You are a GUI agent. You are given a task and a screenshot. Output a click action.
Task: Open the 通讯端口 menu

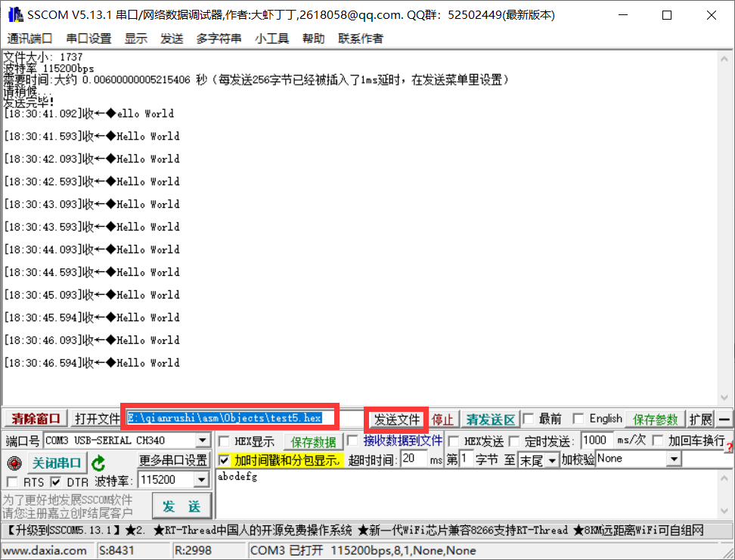[29, 39]
